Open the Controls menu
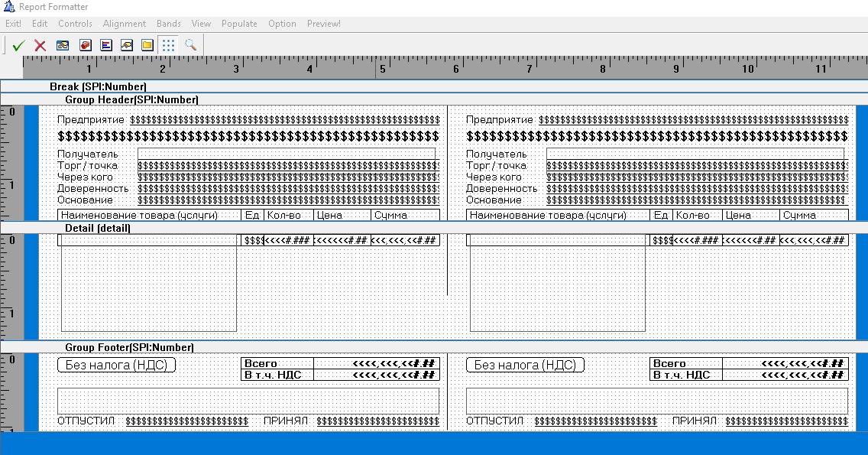Viewport: 868px width, 455px height. 75,24
